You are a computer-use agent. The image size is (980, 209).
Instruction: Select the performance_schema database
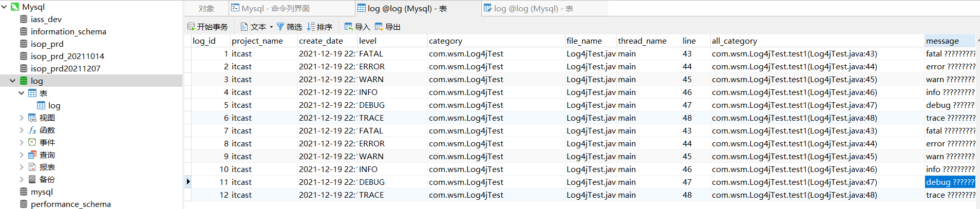pyautogui.click(x=70, y=204)
